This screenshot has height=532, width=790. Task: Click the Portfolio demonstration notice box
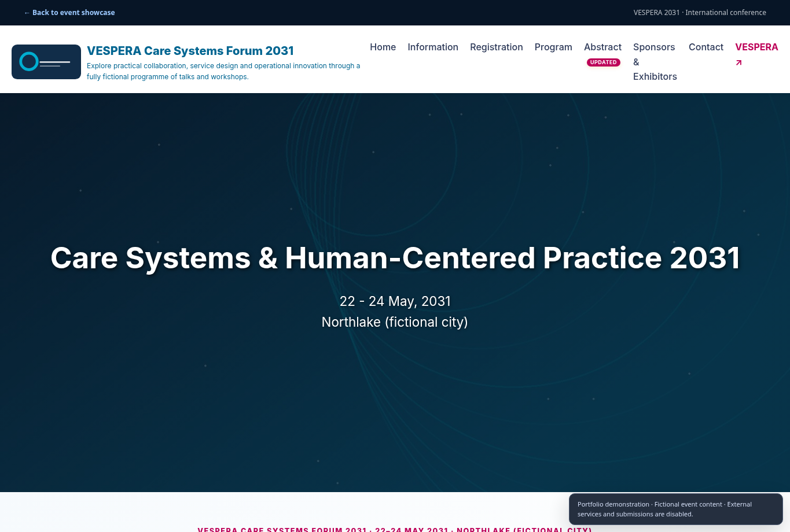point(676,509)
